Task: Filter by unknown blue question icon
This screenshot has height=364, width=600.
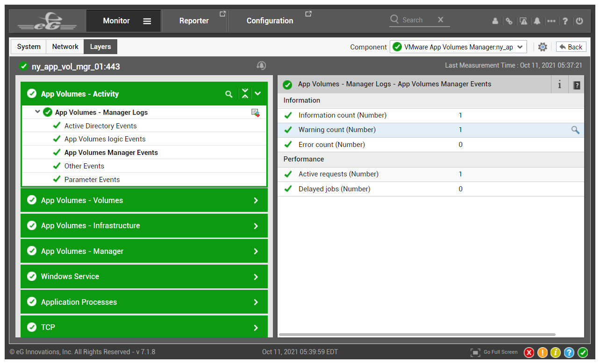Action: (x=569, y=353)
